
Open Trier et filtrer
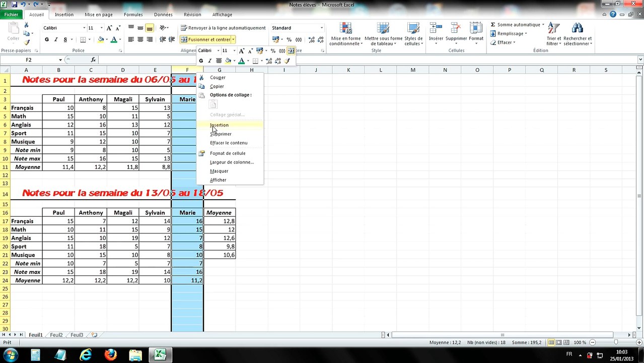click(x=553, y=34)
